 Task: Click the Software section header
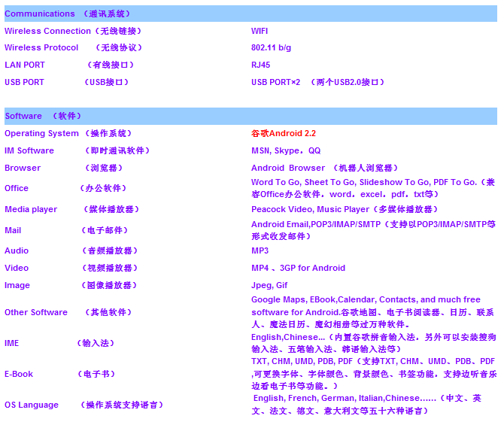click(43, 116)
